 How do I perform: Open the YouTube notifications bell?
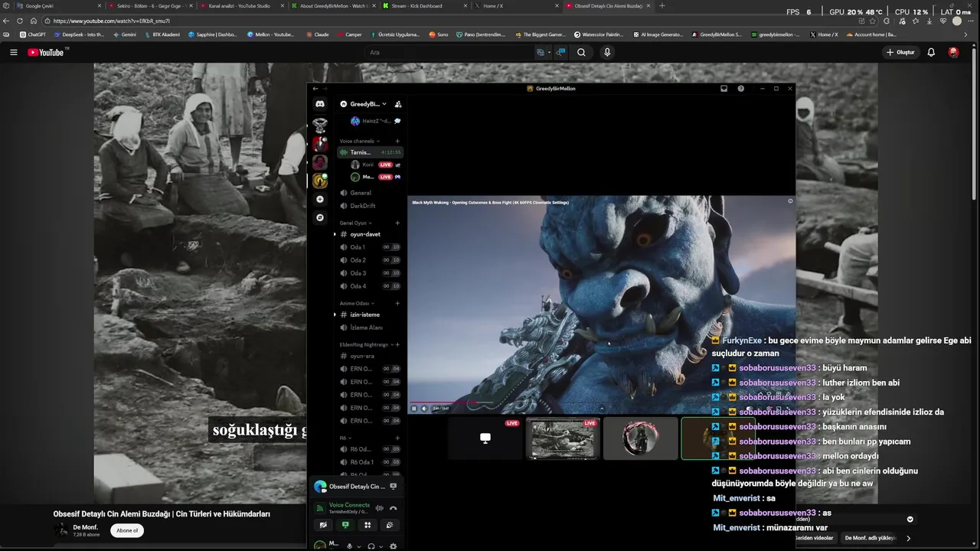coord(931,52)
